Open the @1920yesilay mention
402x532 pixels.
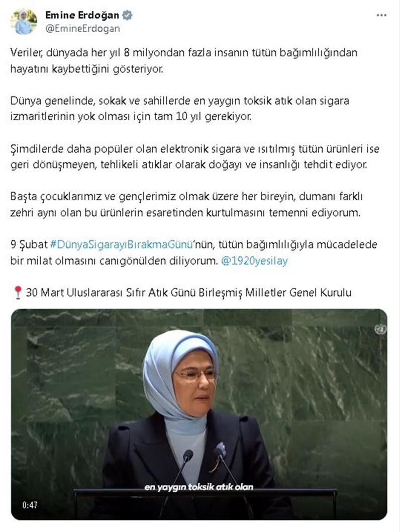click(254, 260)
